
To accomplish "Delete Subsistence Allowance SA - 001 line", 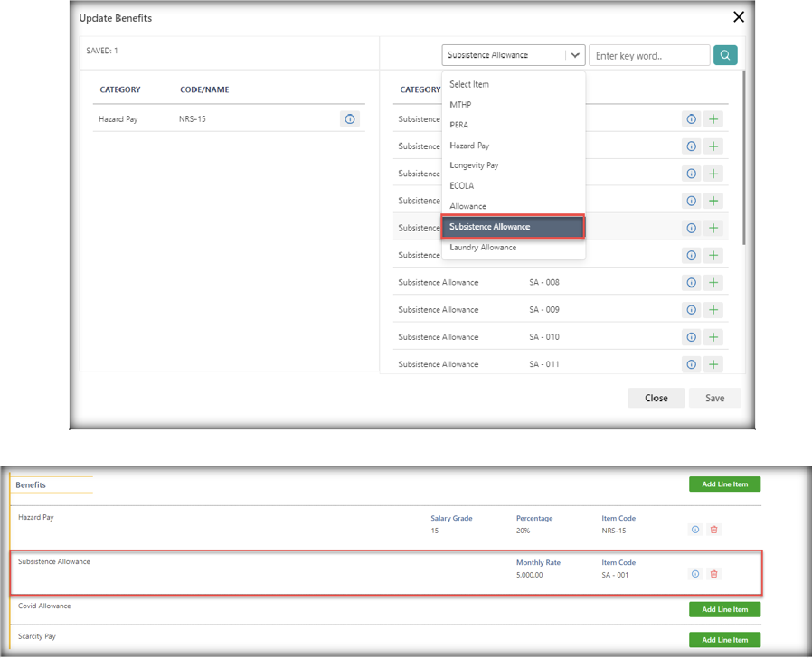I will point(713,574).
